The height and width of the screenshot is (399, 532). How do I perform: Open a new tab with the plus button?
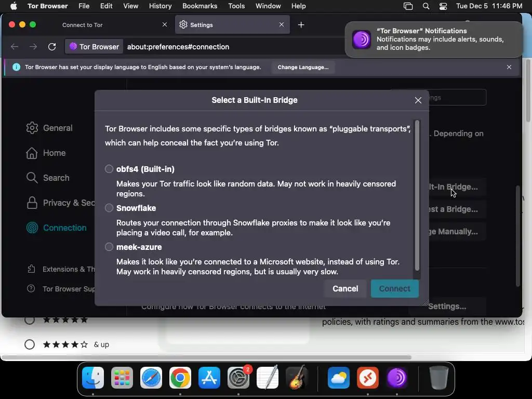coord(301,25)
